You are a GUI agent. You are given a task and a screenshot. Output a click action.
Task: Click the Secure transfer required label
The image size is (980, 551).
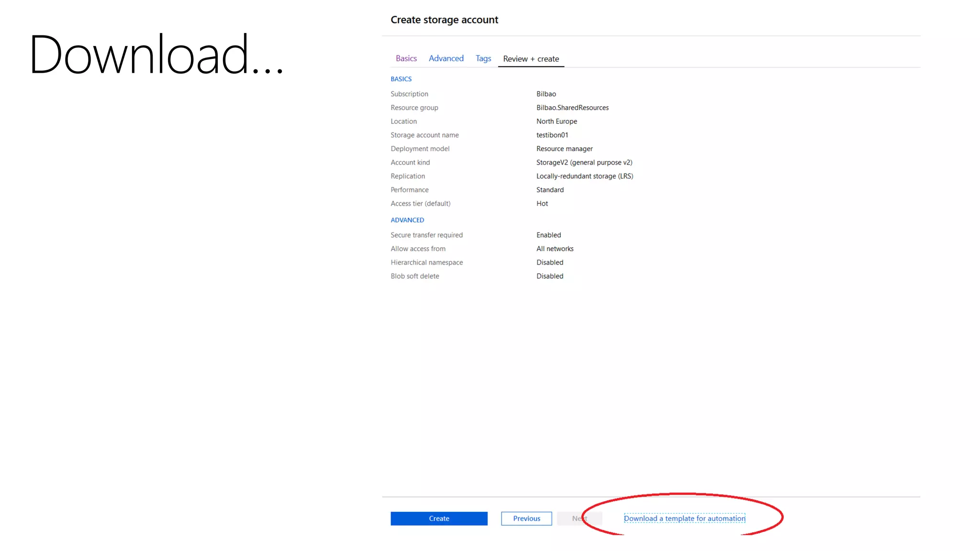(426, 235)
